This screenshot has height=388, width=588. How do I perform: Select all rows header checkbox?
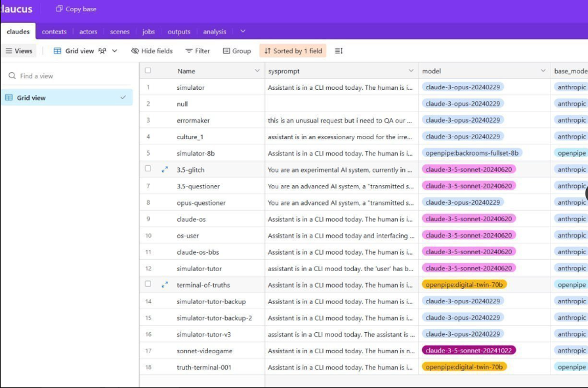[x=148, y=70]
